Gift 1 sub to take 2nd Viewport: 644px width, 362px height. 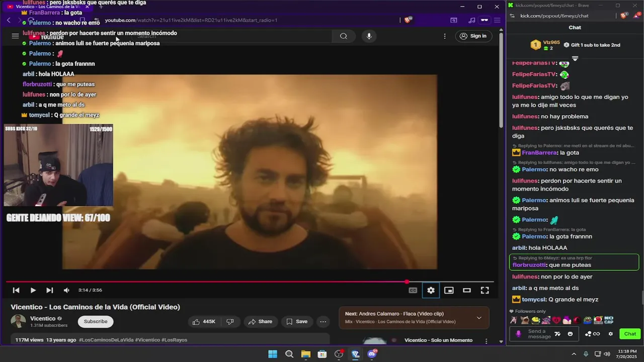pos(592,45)
